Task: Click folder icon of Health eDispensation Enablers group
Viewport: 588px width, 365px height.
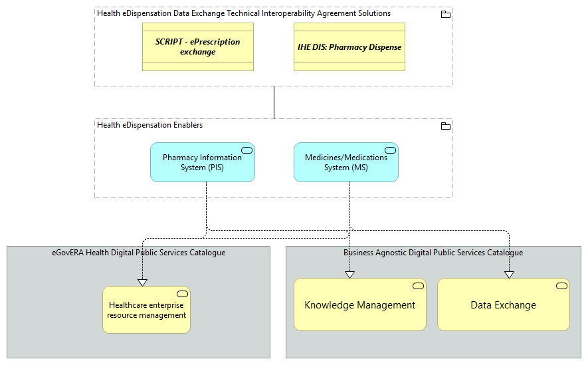Action: [446, 126]
